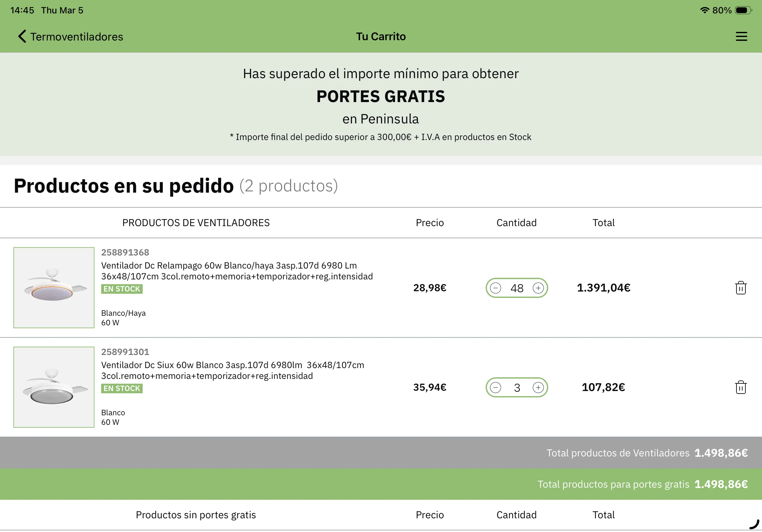The height and width of the screenshot is (532, 762).
Task: Open the Siux fan product thumbnail
Action: [x=54, y=388]
